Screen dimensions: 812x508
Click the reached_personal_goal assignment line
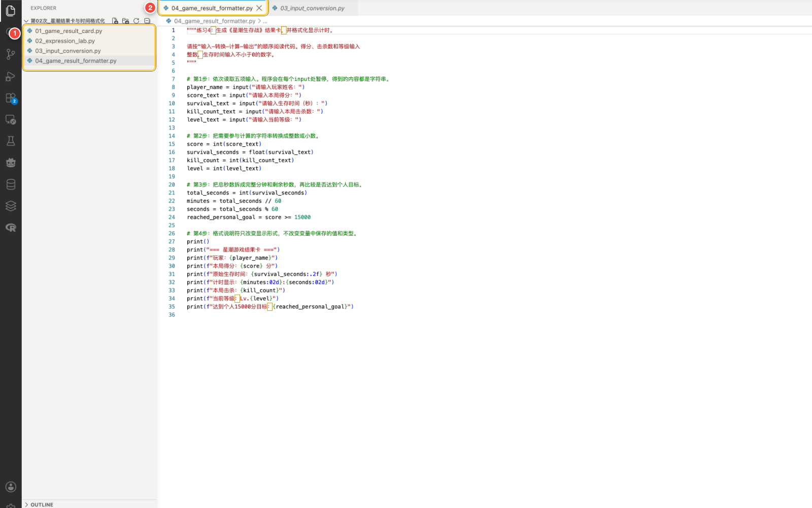(x=249, y=217)
